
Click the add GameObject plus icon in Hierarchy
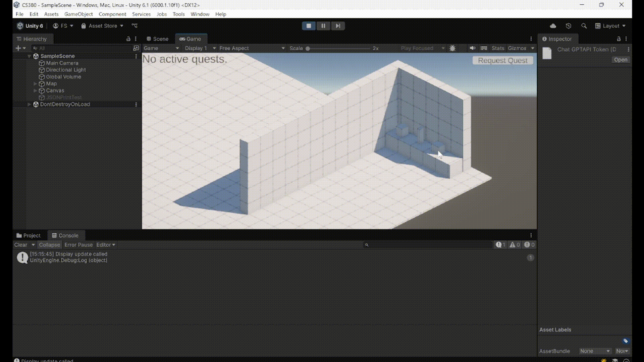(18, 48)
